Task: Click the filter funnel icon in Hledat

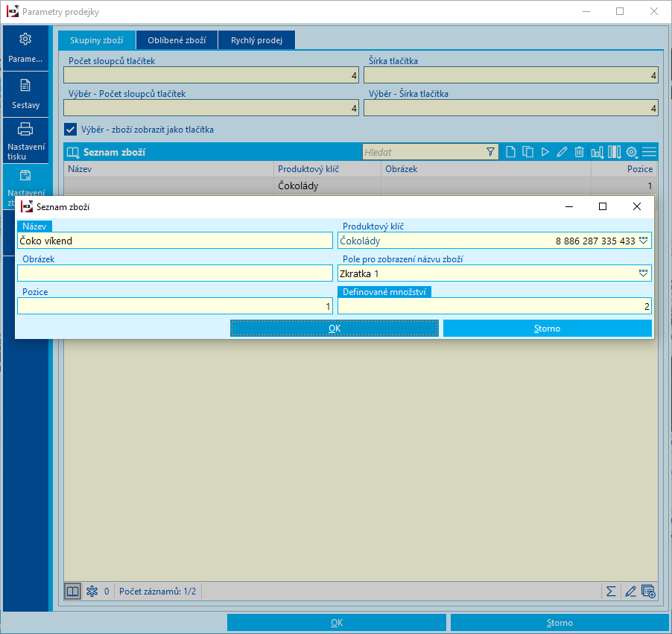Action: tap(490, 152)
